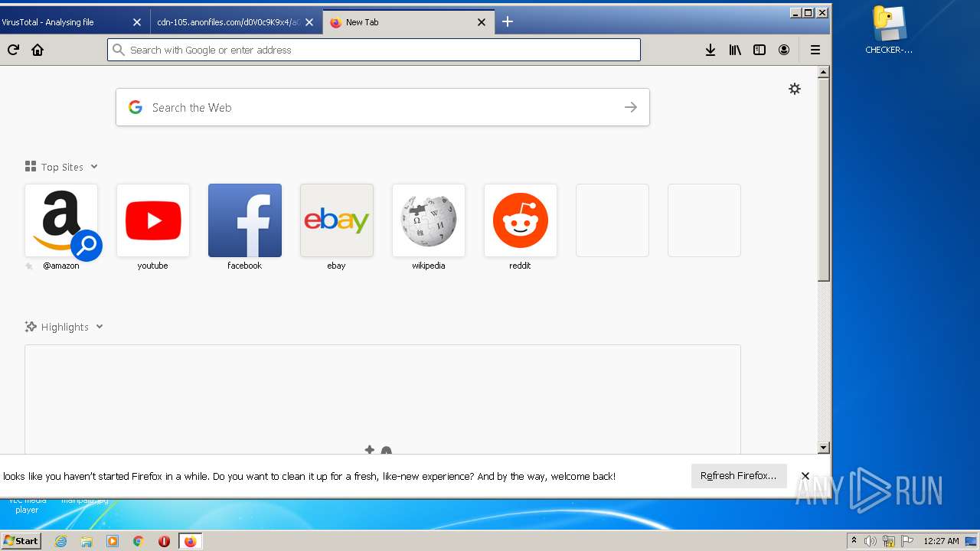Open the Firefox Account menu
This screenshot has width=980, height=551.
pos(784,50)
